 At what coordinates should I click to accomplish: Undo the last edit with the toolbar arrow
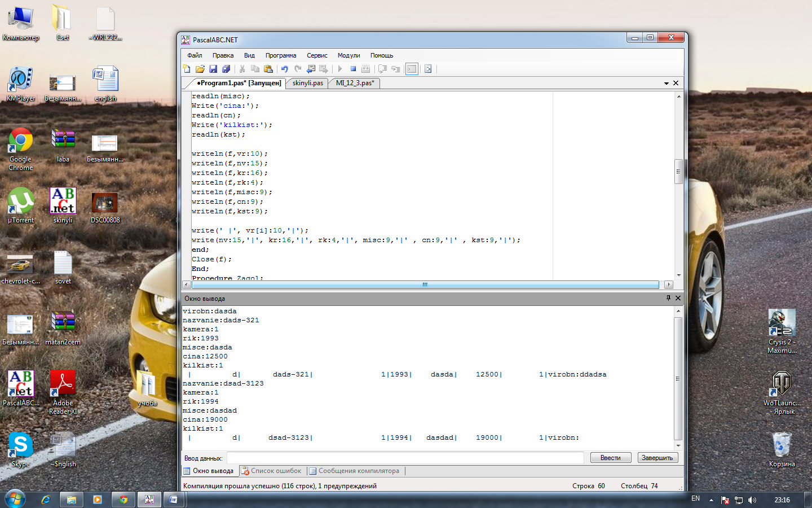point(284,69)
